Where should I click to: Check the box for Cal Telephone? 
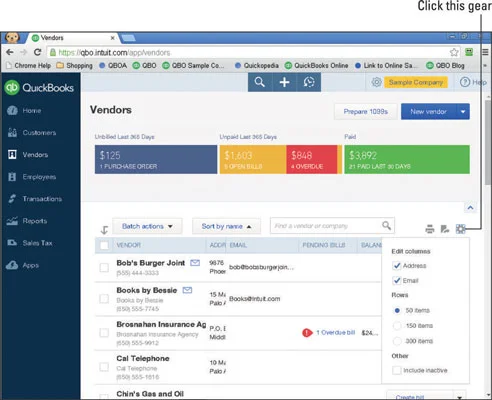tap(104, 367)
